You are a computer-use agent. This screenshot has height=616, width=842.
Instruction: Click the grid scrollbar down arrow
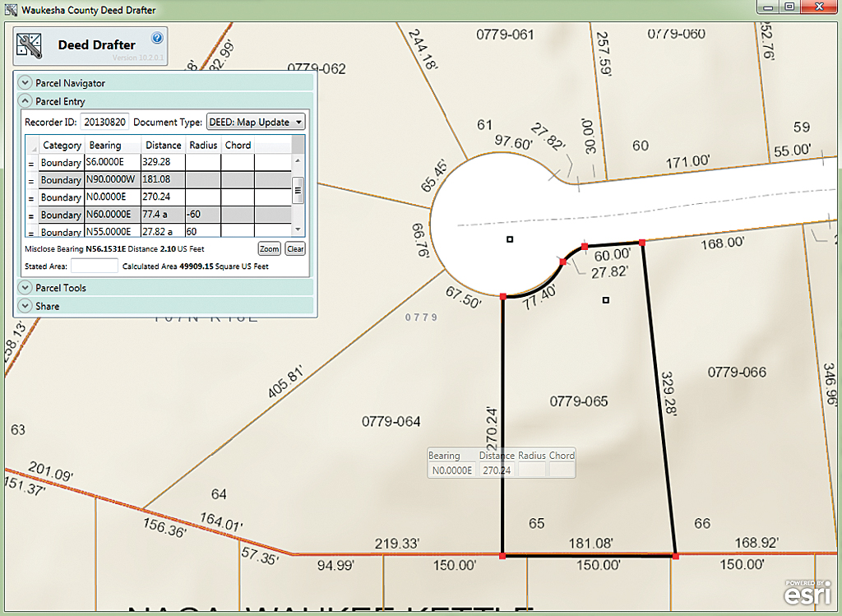click(298, 229)
